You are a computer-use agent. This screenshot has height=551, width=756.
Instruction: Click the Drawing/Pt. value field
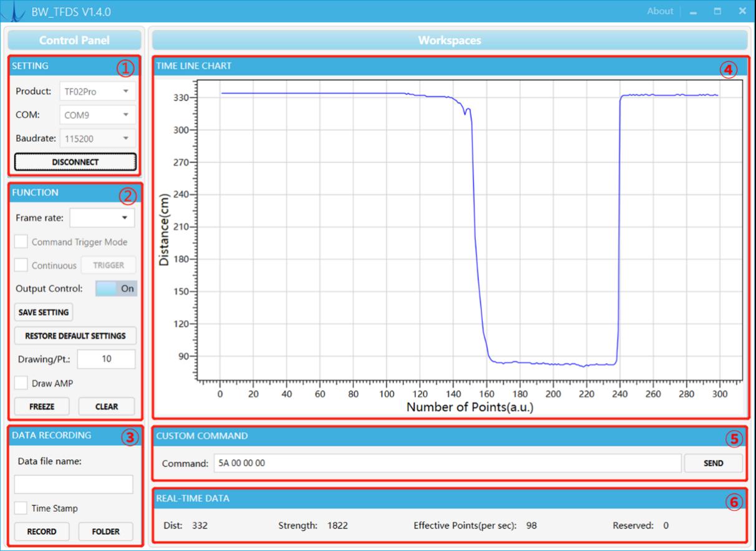pos(106,359)
